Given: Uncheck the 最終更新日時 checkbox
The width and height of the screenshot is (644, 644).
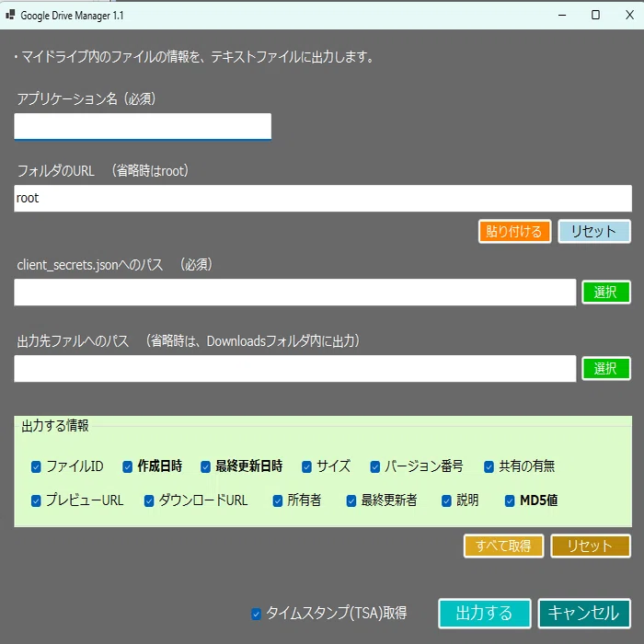Looking at the screenshot, I should pos(205,466).
